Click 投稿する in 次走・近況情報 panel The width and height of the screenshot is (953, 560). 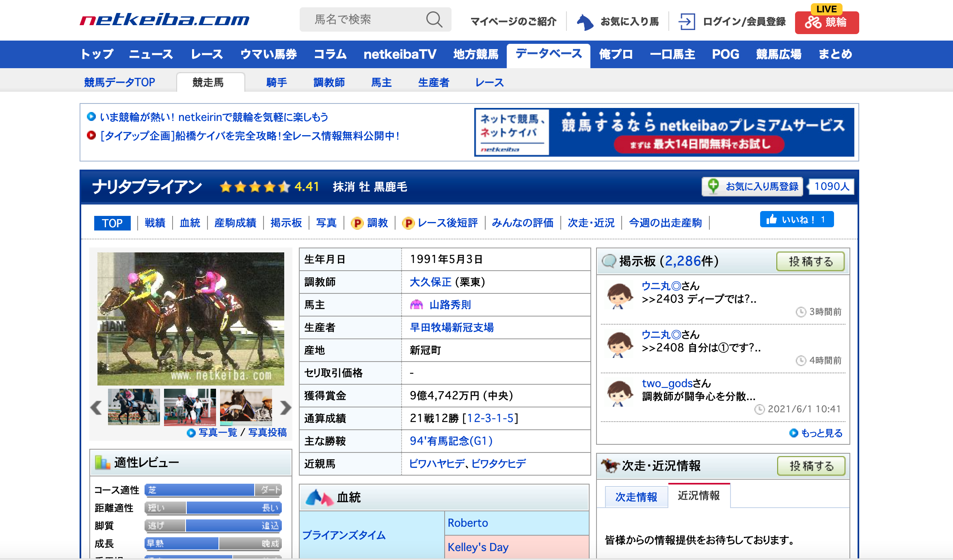pyautogui.click(x=811, y=466)
